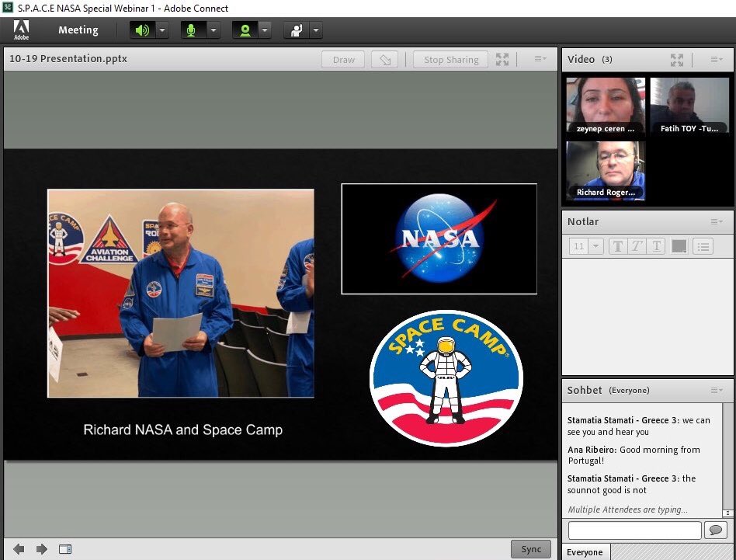Image resolution: width=736 pixels, height=560 pixels.
Task: Click the Sync button
Action: 531,548
